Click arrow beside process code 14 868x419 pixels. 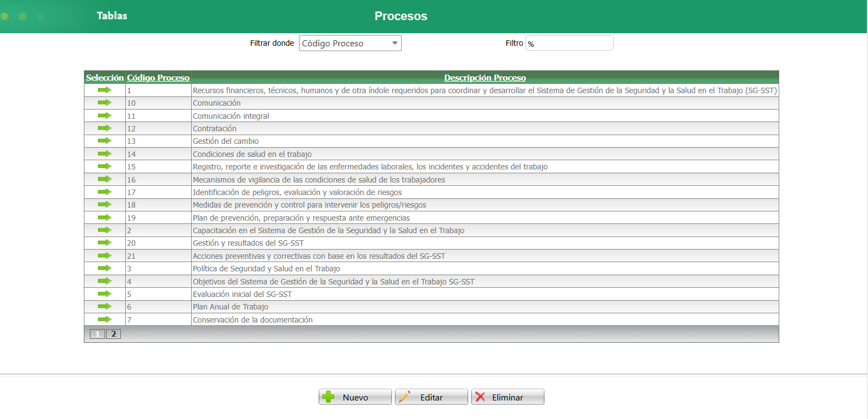click(105, 154)
